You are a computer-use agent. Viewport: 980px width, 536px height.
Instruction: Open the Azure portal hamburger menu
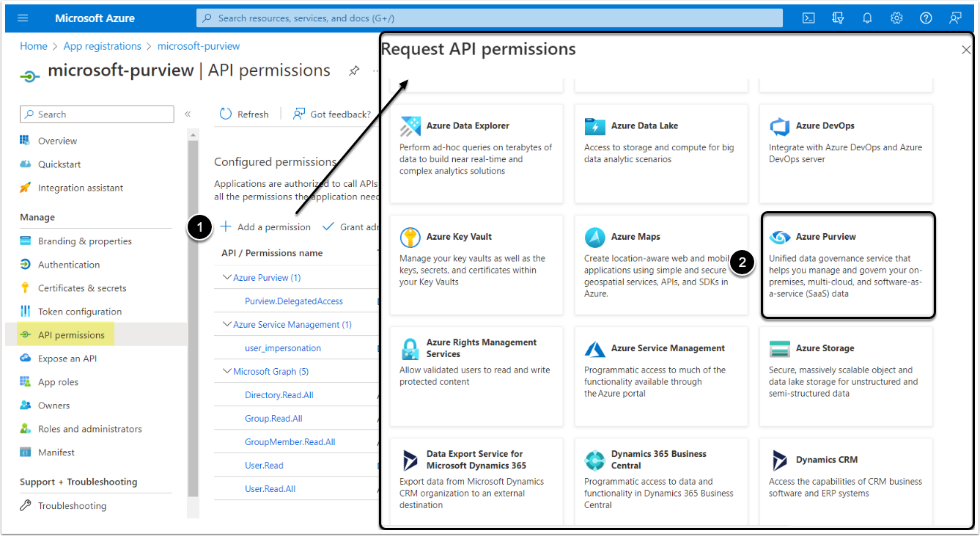(x=23, y=18)
